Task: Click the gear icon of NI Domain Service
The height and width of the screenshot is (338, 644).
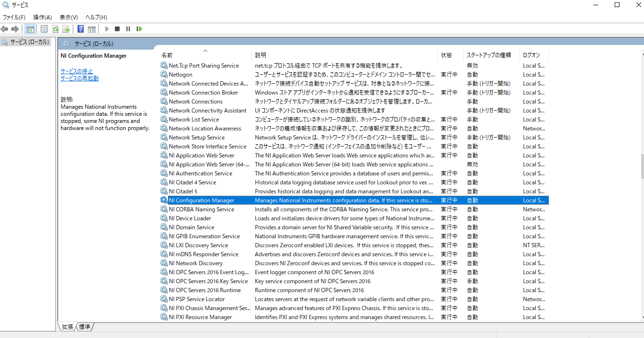Action: (164, 227)
